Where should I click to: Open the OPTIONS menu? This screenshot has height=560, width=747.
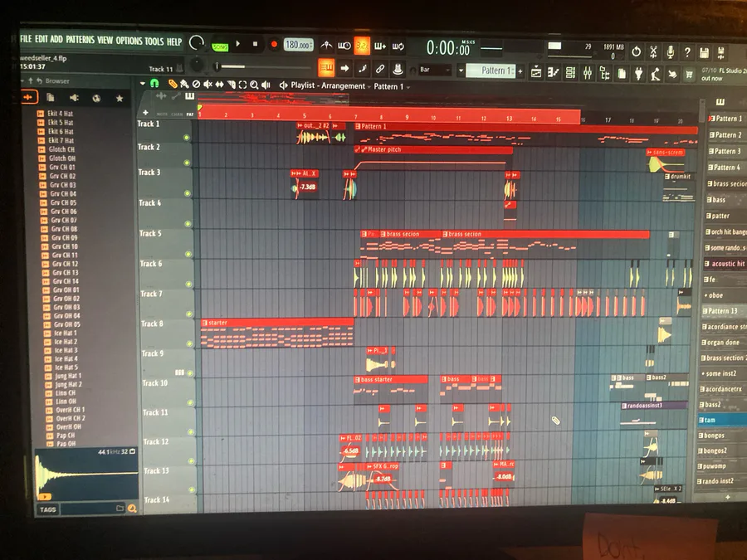click(129, 41)
